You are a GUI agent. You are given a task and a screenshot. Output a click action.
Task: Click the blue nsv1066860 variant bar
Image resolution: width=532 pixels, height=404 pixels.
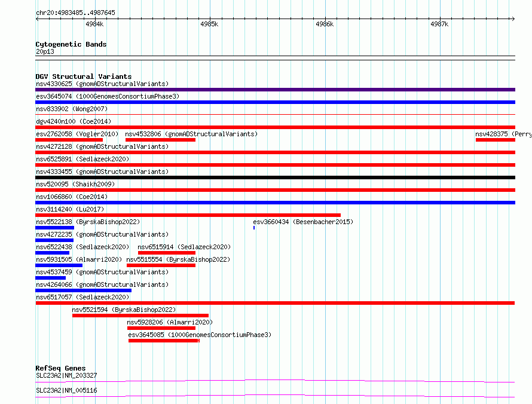coord(275,203)
